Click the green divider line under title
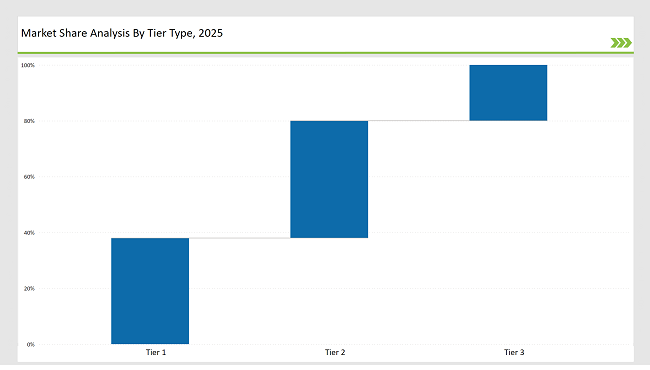 [325, 53]
